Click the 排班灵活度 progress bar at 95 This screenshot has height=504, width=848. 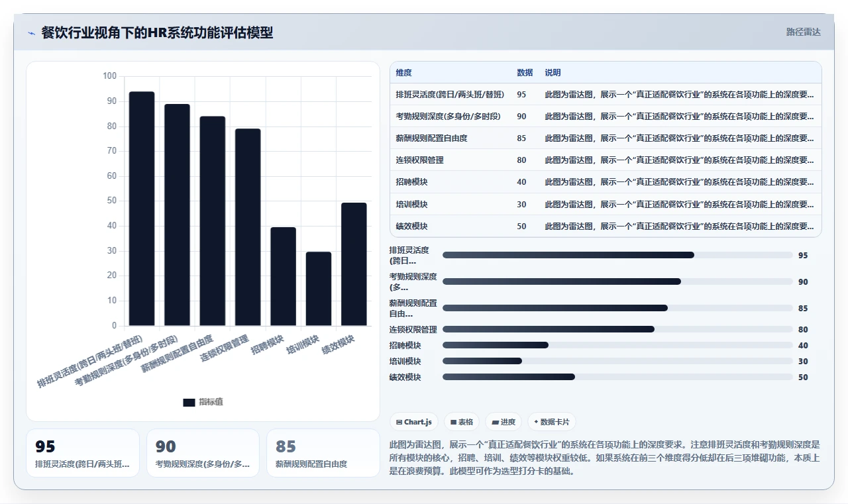[x=617, y=255]
